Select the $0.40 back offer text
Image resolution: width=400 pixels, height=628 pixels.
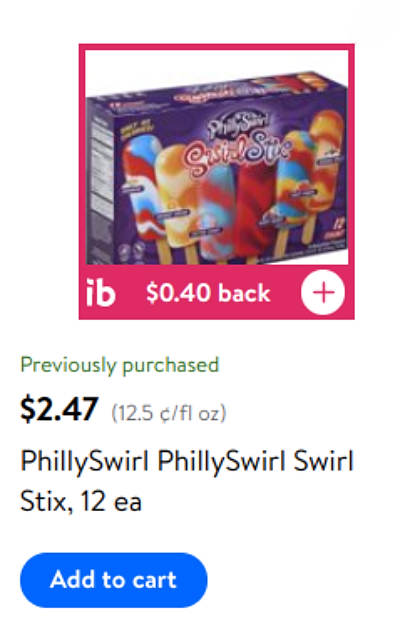tap(208, 293)
